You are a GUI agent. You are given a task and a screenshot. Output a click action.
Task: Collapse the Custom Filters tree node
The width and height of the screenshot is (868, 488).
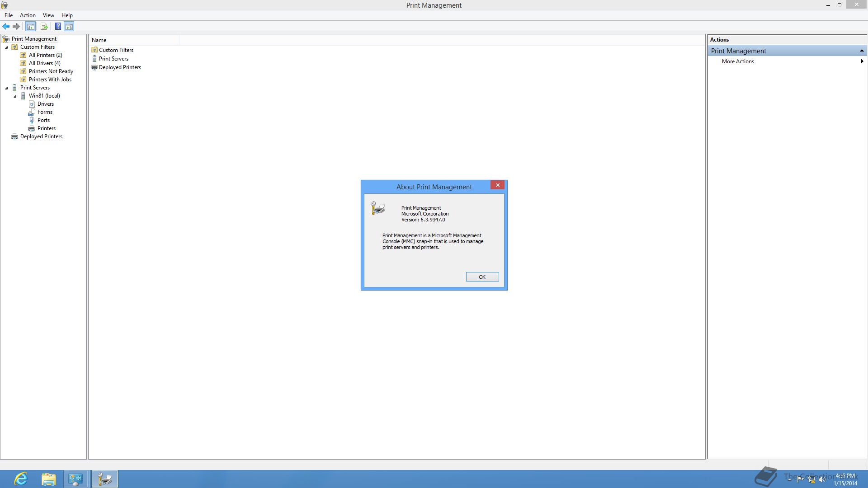click(x=6, y=47)
